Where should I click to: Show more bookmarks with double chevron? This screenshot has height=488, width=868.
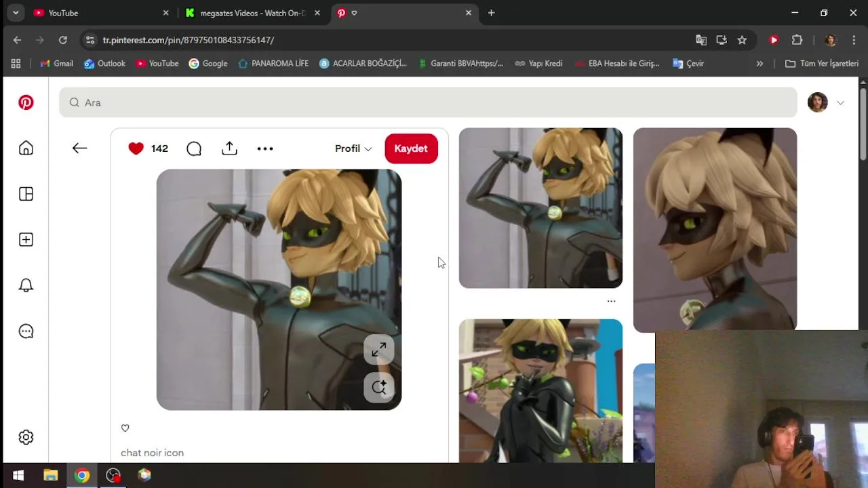pyautogui.click(x=759, y=64)
